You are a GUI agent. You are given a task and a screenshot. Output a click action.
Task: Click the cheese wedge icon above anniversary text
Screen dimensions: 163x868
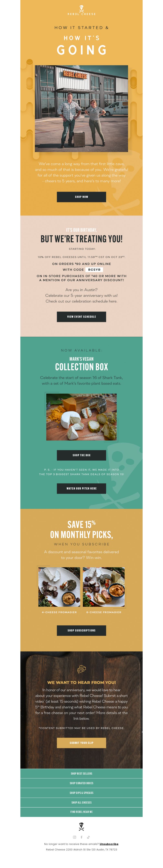coord(81,669)
